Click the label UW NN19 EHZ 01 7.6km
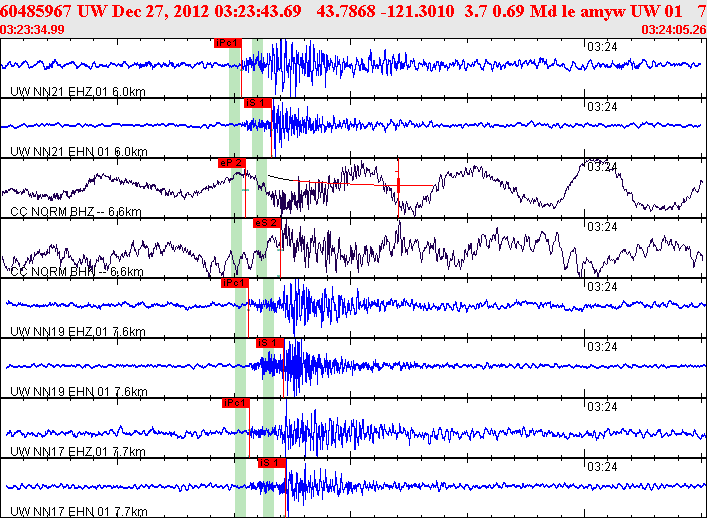This screenshot has width=707, height=518. pyautogui.click(x=78, y=332)
